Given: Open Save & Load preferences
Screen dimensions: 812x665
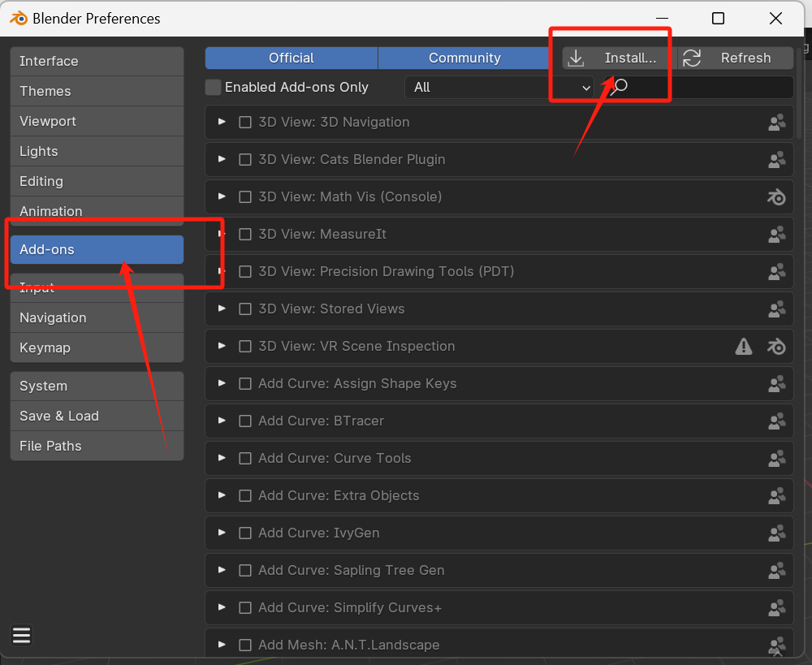Looking at the screenshot, I should [97, 416].
